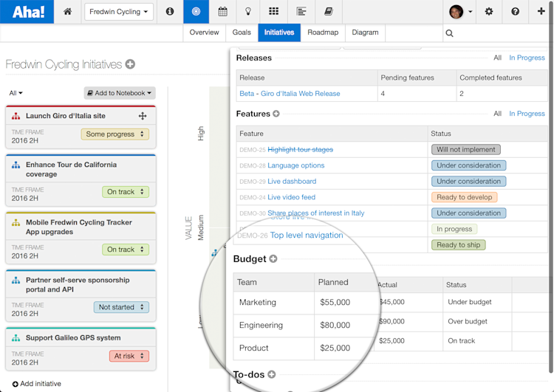Filter Releases by In Progress

click(x=527, y=58)
